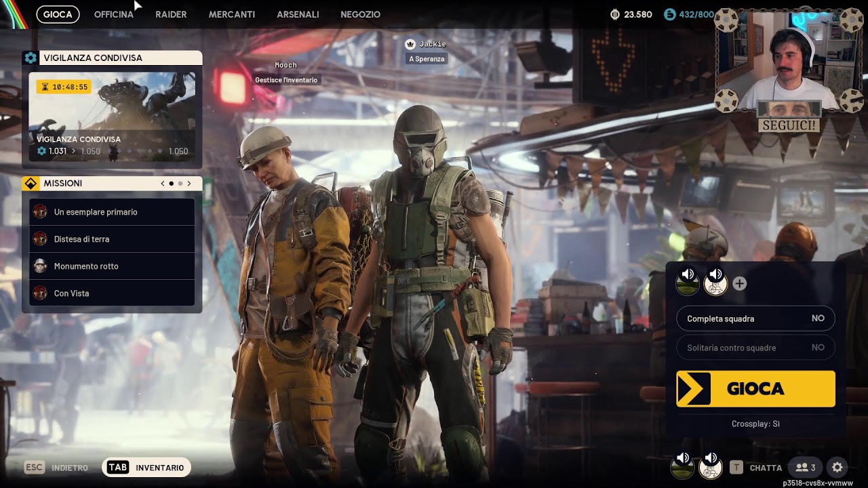
Task: Select the first Missioni page dot
Action: tap(171, 183)
